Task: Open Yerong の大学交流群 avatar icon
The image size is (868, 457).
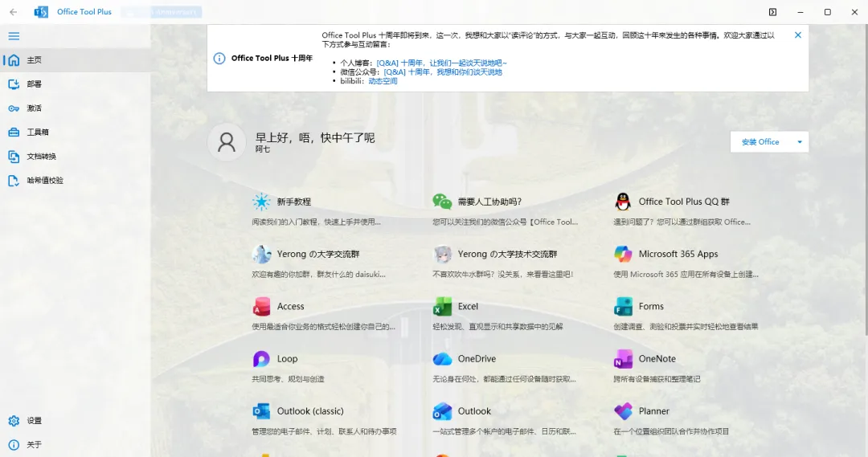Action: point(261,254)
